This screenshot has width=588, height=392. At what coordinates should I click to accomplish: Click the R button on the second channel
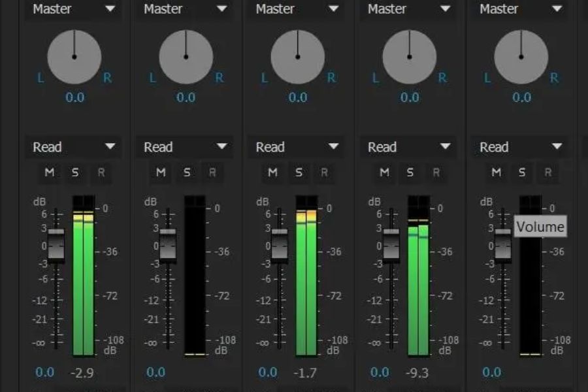(x=212, y=172)
